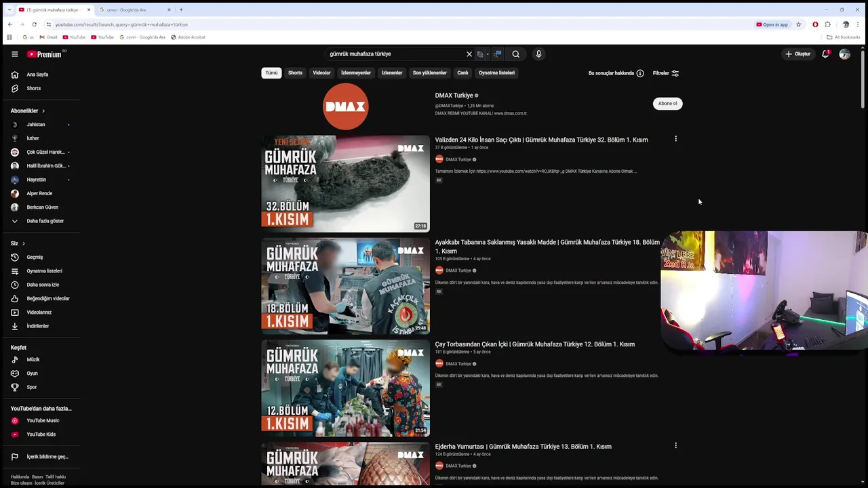This screenshot has width=868, height=488.
Task: Open the Chrome tab search dropdown arrow
Action: [x=9, y=9]
